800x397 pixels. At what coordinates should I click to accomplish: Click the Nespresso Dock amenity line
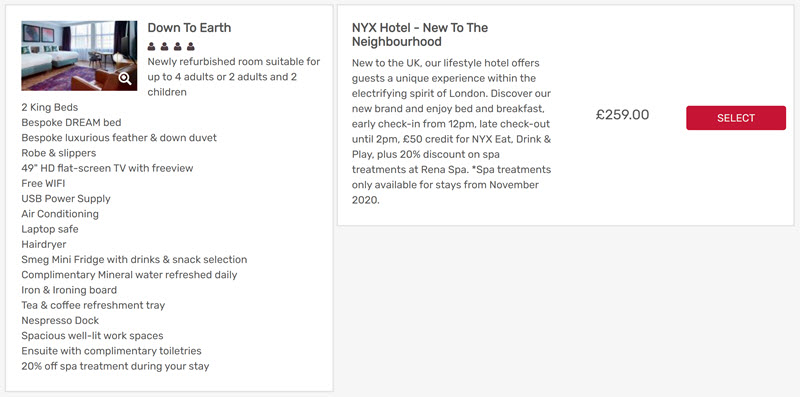tap(60, 320)
